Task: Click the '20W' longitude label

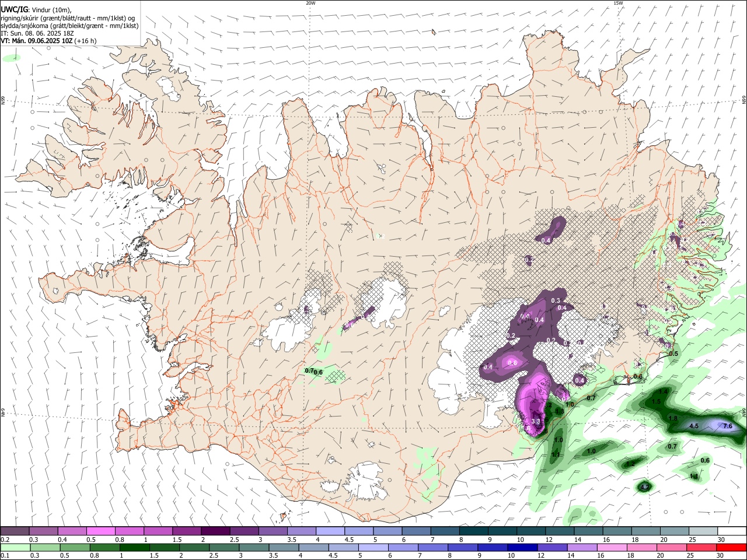Action: pos(310,3)
